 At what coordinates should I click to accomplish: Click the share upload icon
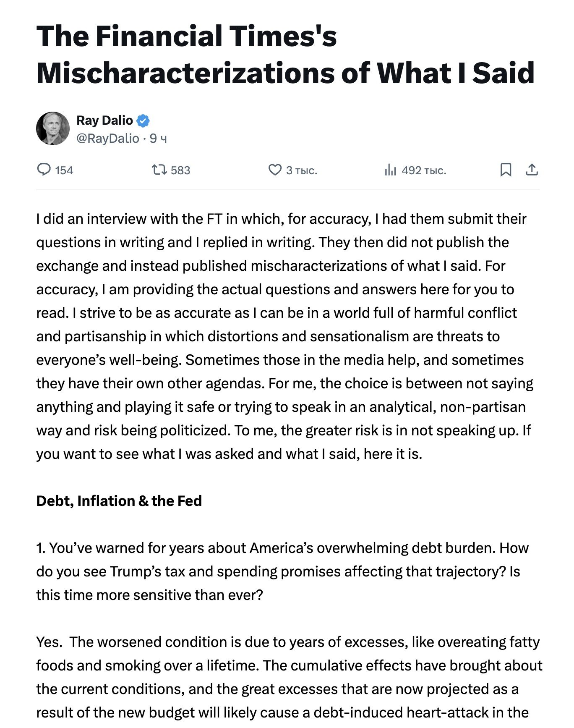pyautogui.click(x=532, y=170)
